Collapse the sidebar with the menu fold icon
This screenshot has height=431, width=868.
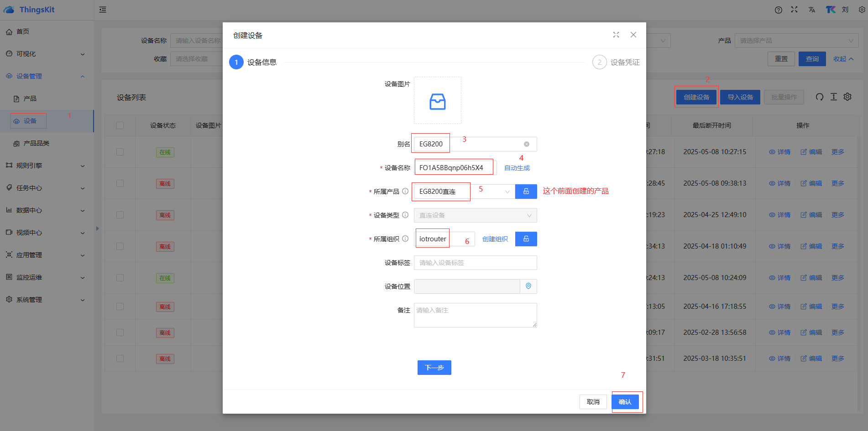pyautogui.click(x=103, y=10)
